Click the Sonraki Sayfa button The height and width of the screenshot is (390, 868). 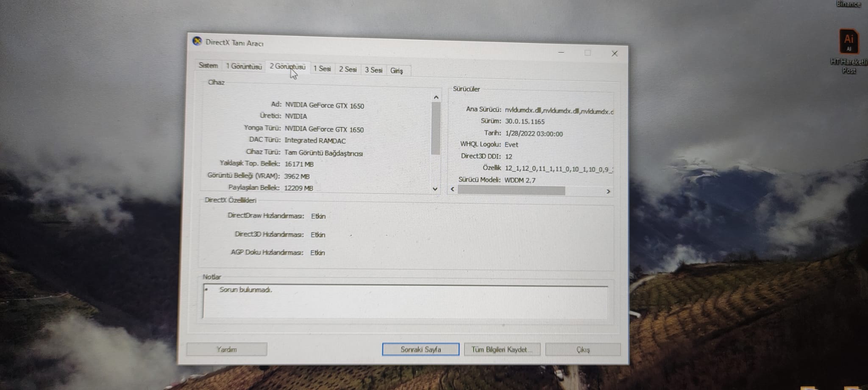pos(420,349)
